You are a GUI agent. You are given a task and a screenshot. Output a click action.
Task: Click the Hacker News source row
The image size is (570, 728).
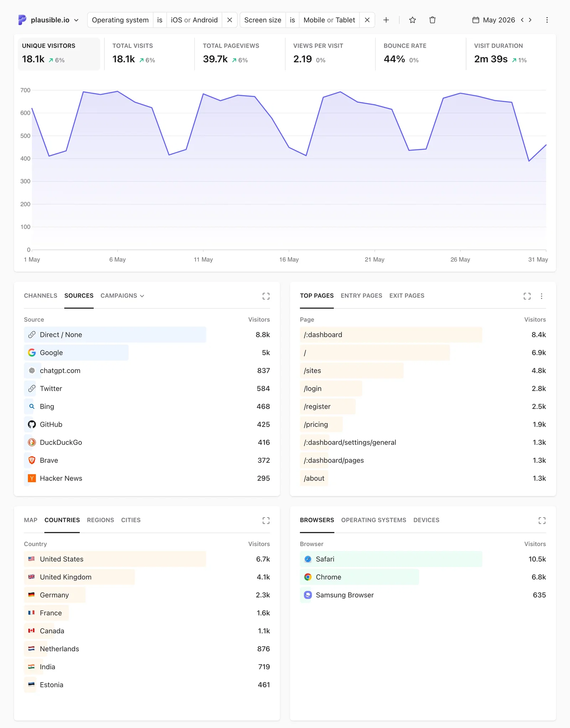147,478
